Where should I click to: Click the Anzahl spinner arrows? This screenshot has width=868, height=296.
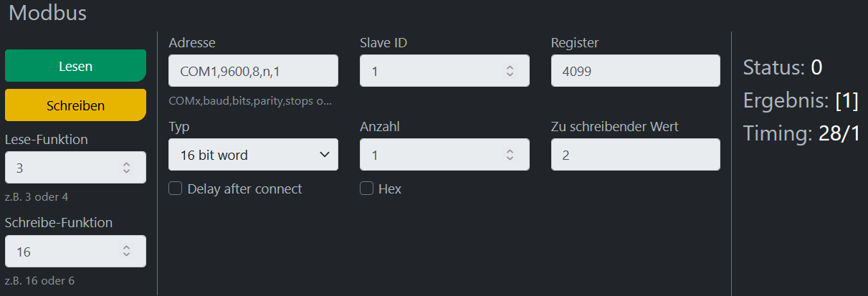coord(510,155)
